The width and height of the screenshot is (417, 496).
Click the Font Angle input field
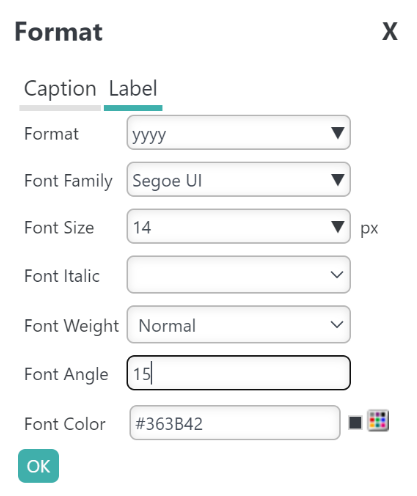(239, 373)
